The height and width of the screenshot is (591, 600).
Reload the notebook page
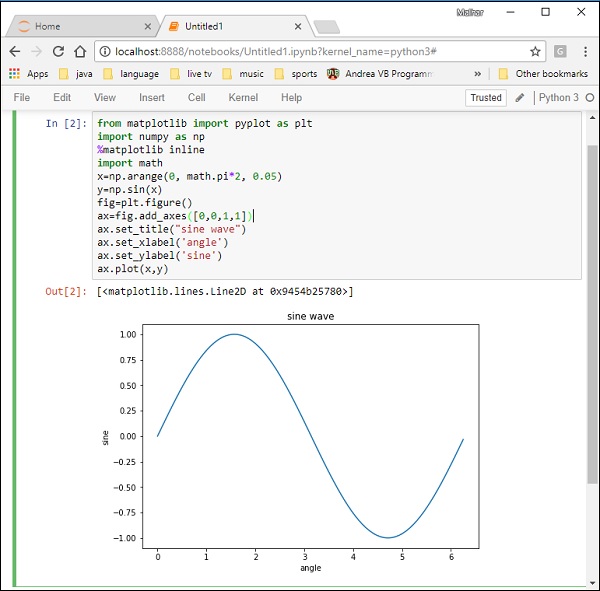tap(58, 51)
